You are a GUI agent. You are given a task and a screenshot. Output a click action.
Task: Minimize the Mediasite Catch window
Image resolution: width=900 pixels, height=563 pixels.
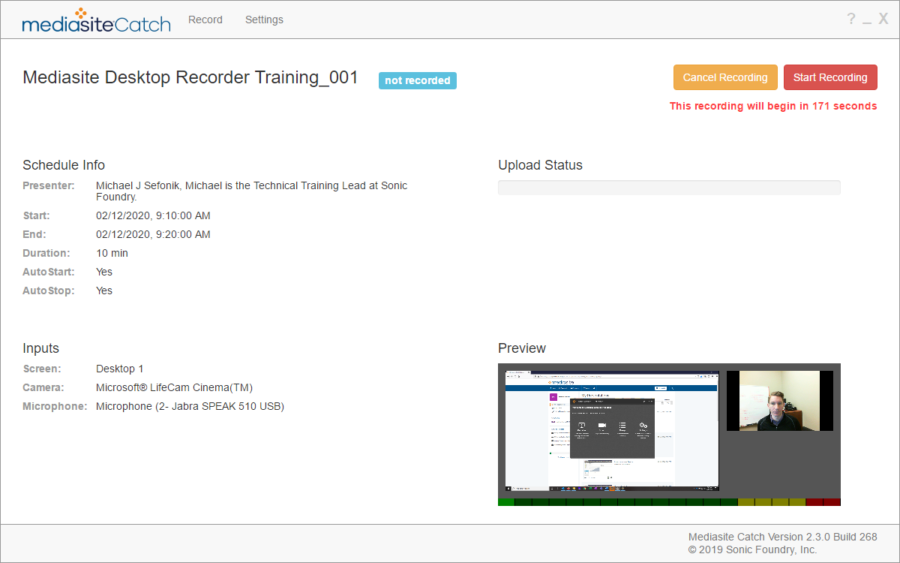pos(867,21)
